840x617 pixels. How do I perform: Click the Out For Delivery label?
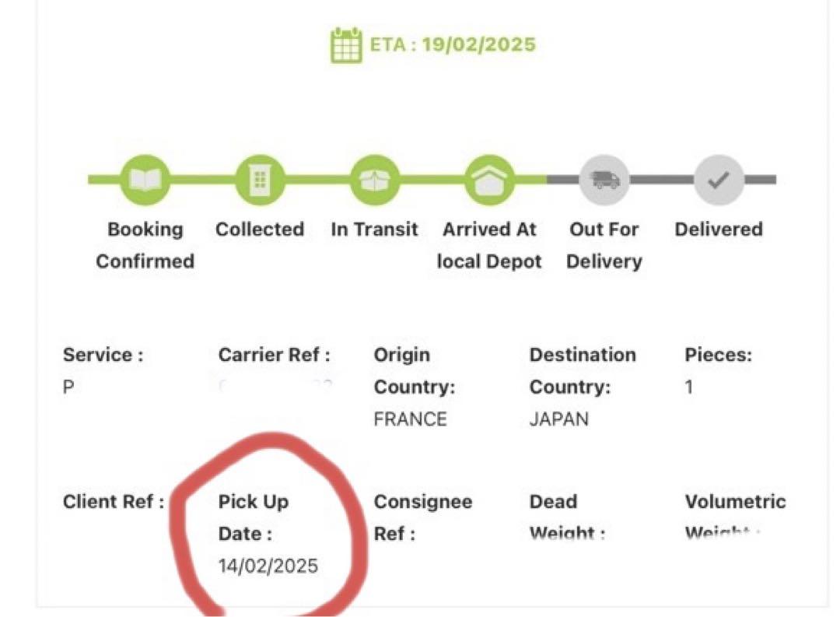point(604,245)
